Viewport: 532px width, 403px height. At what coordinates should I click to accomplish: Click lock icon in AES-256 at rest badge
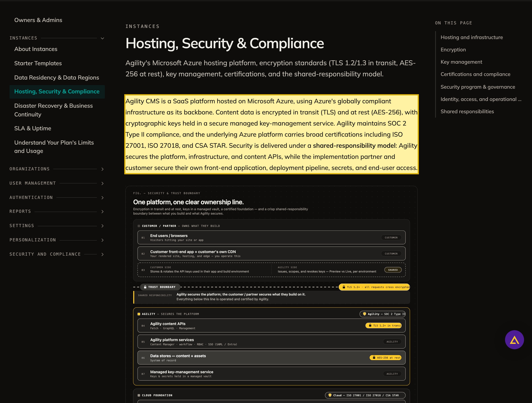(x=374, y=358)
